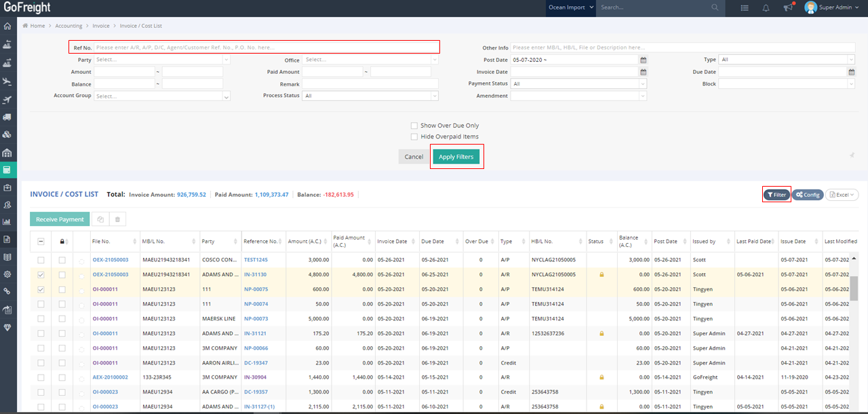Image resolution: width=868 pixels, height=414 pixels.
Task: Open the Type dropdown showing All
Action: coord(787,59)
